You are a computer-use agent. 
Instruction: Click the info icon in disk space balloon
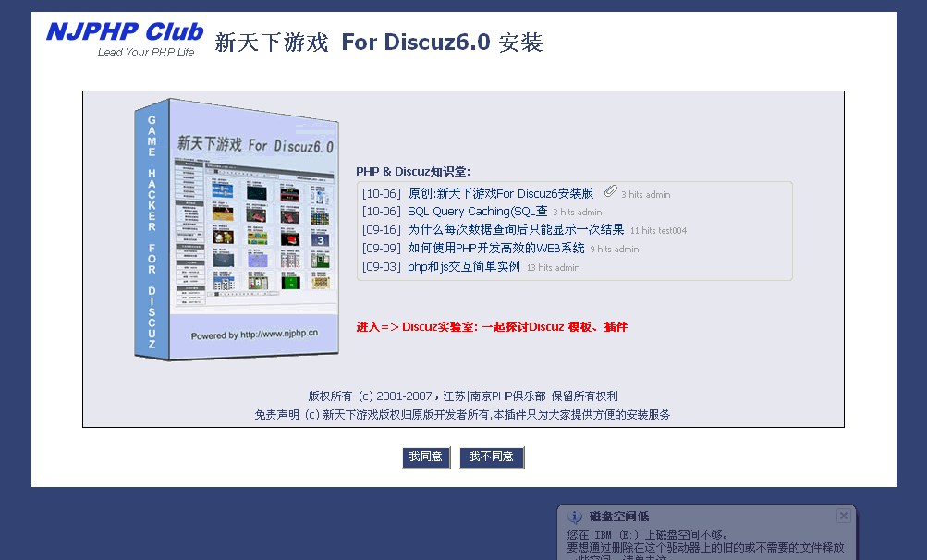pyautogui.click(x=575, y=517)
